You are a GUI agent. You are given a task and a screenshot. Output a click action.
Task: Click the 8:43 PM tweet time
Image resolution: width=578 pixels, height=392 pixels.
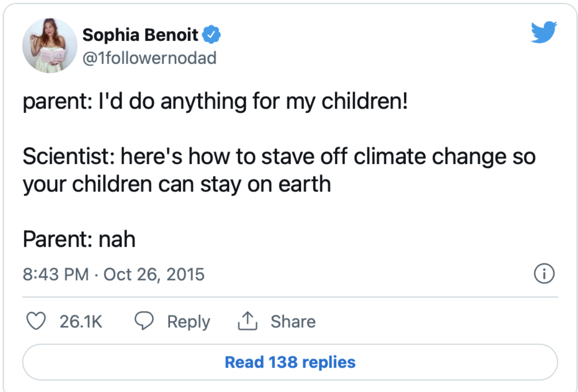56,274
